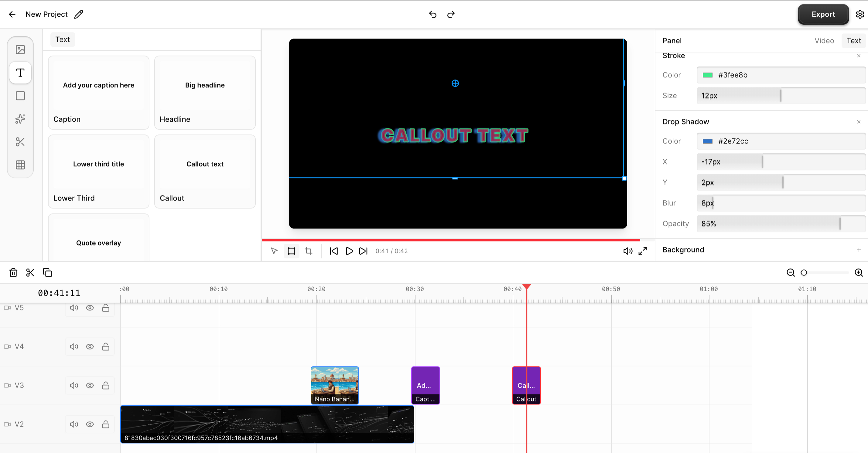Enter fullscreen preview
The image size is (868, 453).
pos(643,251)
